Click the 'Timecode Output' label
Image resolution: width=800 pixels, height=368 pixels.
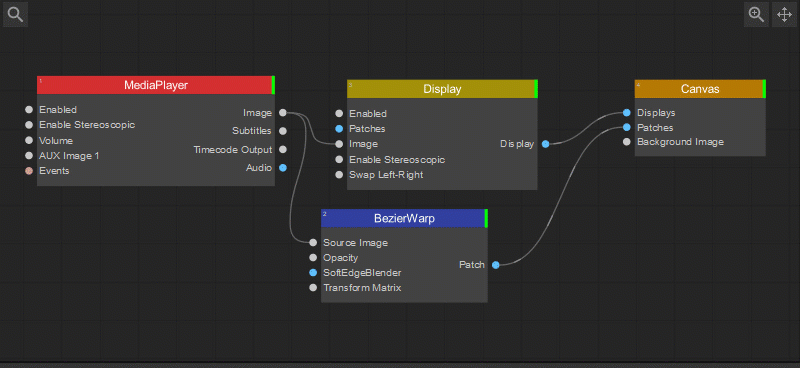(233, 150)
